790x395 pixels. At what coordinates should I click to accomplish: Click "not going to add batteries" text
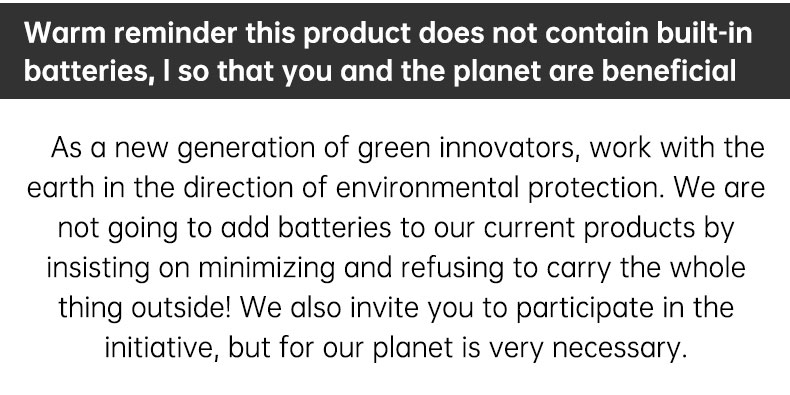click(224, 228)
